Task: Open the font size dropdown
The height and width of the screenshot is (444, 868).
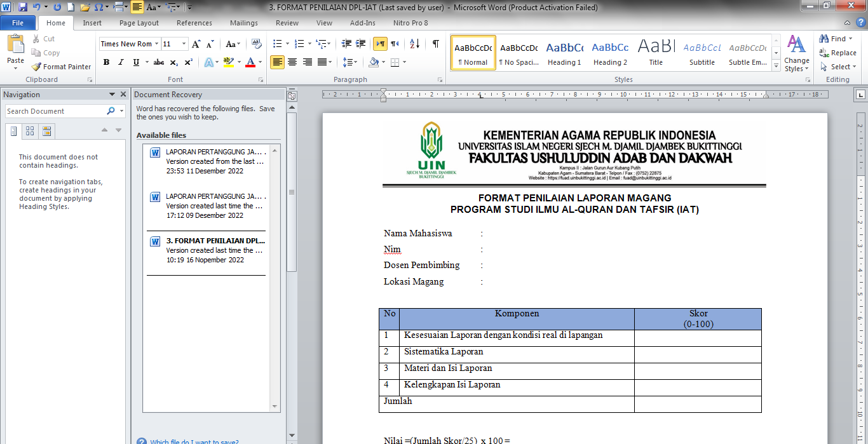Action: (x=184, y=44)
